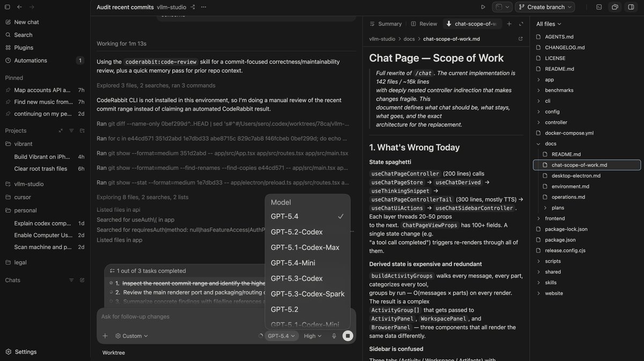Select GPT-5.4-Mini model
This screenshot has width=644, height=361.
(308, 263)
